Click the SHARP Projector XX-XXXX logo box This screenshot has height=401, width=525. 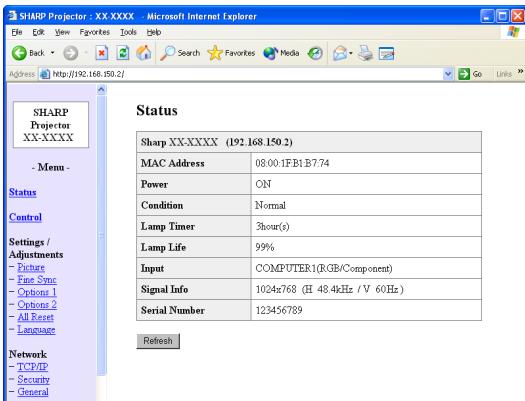[51, 125]
